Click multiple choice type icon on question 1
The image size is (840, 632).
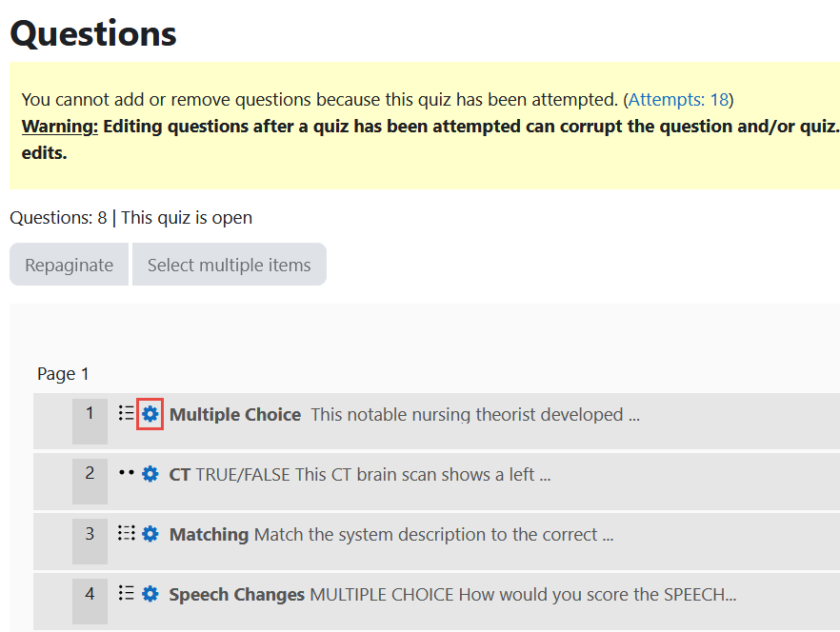[x=126, y=413]
